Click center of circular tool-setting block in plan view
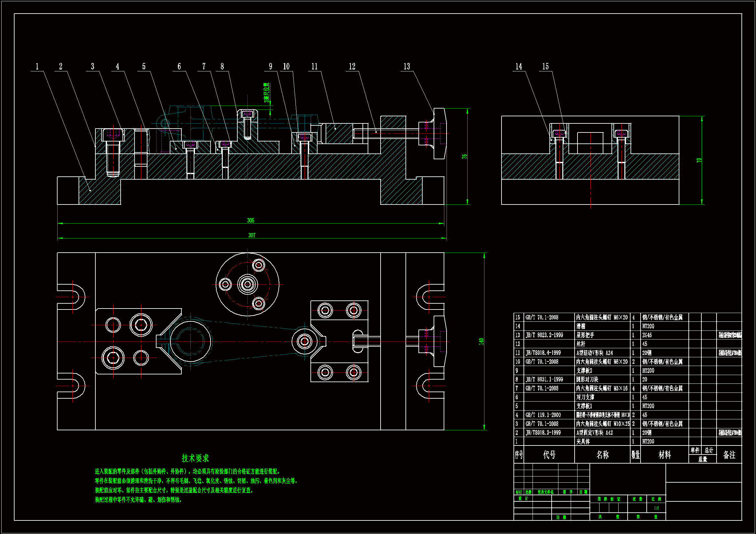The height and width of the screenshot is (534, 756). pyautogui.click(x=248, y=284)
